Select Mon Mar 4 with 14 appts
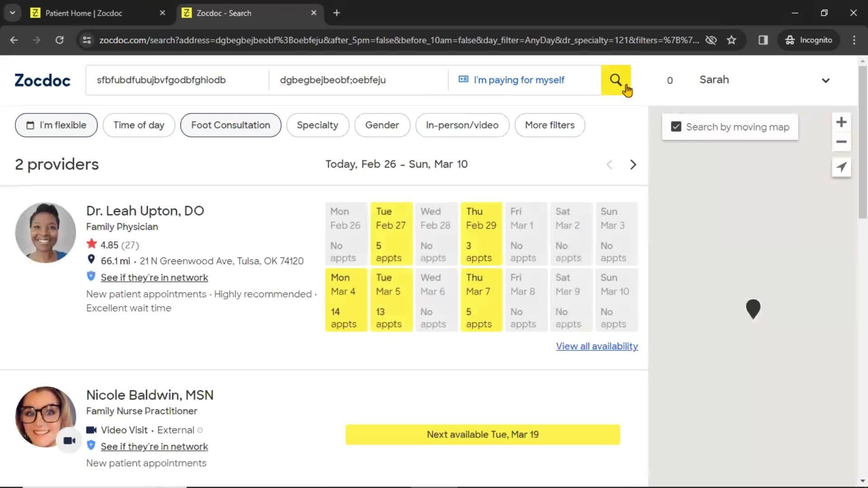Viewport: 868px width, 488px height. pyautogui.click(x=346, y=300)
